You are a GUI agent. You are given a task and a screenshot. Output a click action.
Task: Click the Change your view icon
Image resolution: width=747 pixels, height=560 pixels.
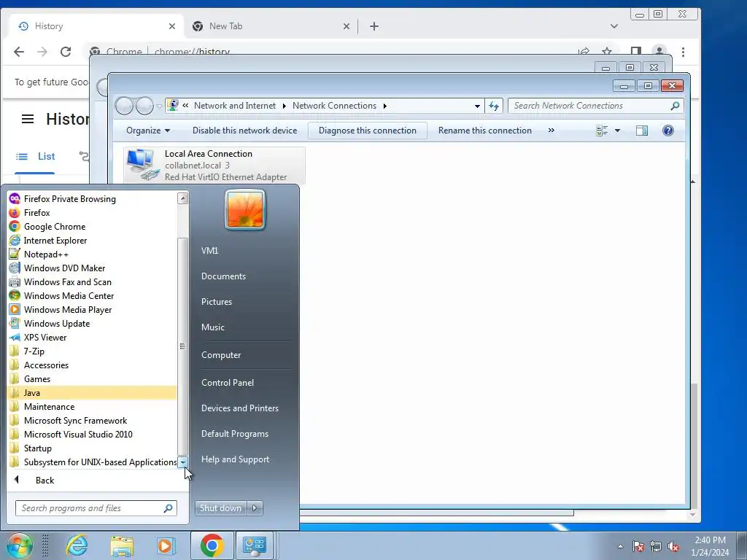click(602, 131)
